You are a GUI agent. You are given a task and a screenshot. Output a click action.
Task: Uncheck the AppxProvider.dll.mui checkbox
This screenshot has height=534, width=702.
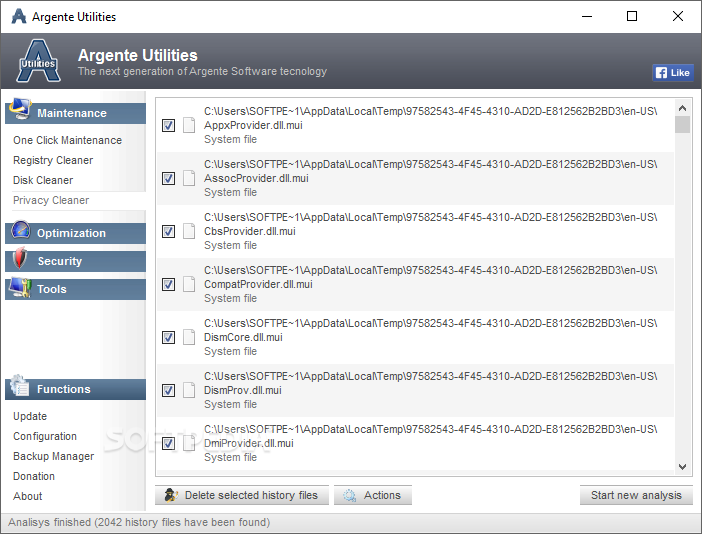pos(168,125)
